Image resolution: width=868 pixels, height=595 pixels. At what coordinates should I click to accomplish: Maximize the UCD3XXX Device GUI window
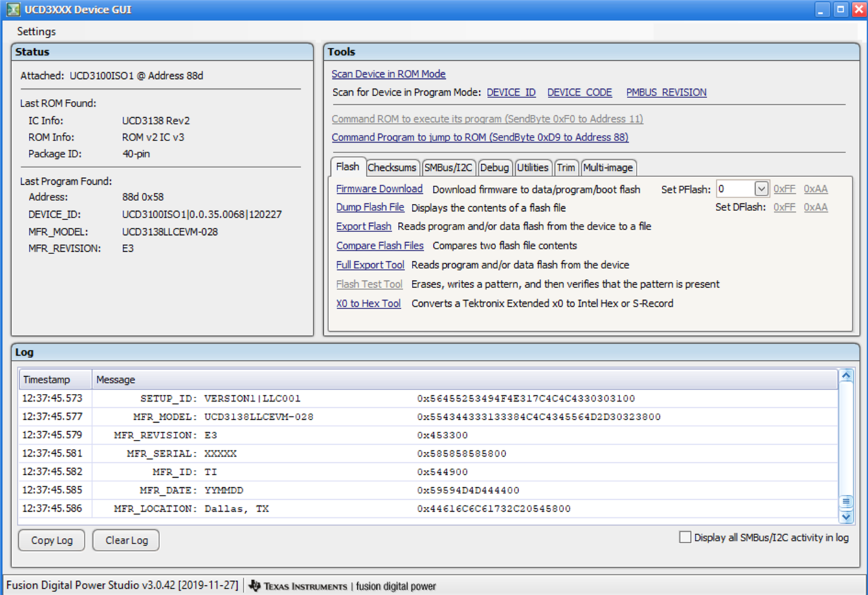[x=840, y=10]
